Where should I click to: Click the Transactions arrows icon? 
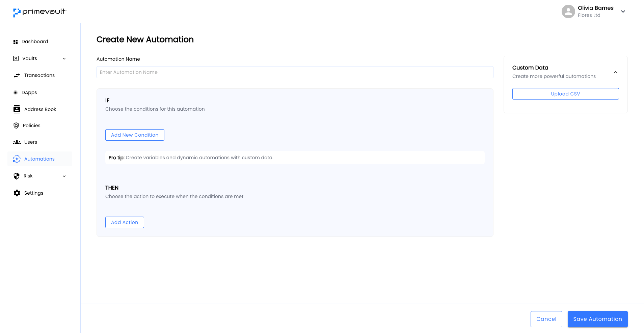17,76
